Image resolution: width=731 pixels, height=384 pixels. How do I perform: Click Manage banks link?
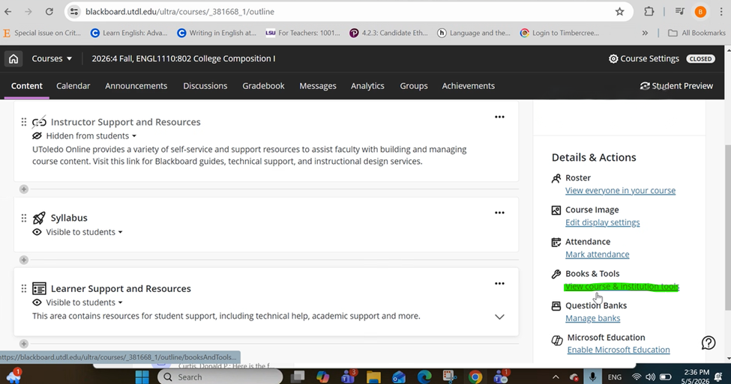coord(593,318)
